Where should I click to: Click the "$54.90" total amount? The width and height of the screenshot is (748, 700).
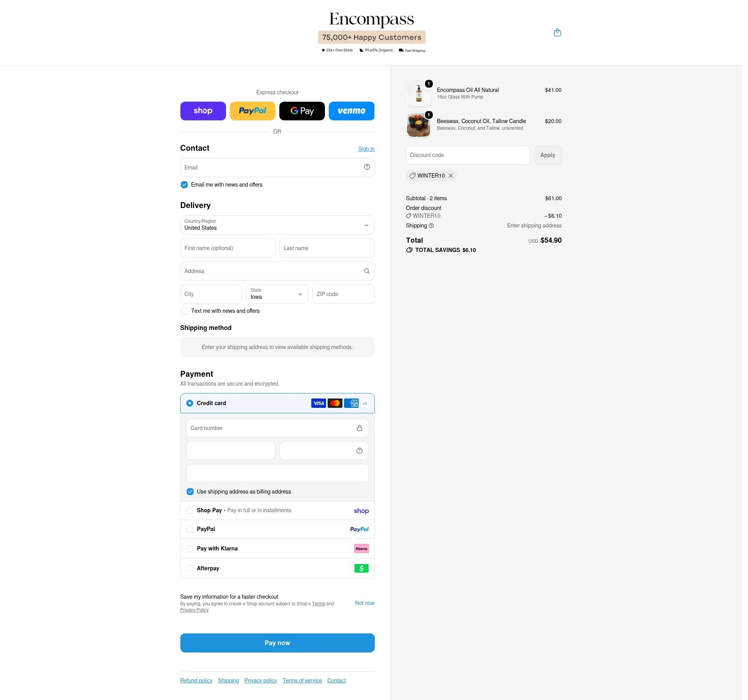click(x=551, y=240)
